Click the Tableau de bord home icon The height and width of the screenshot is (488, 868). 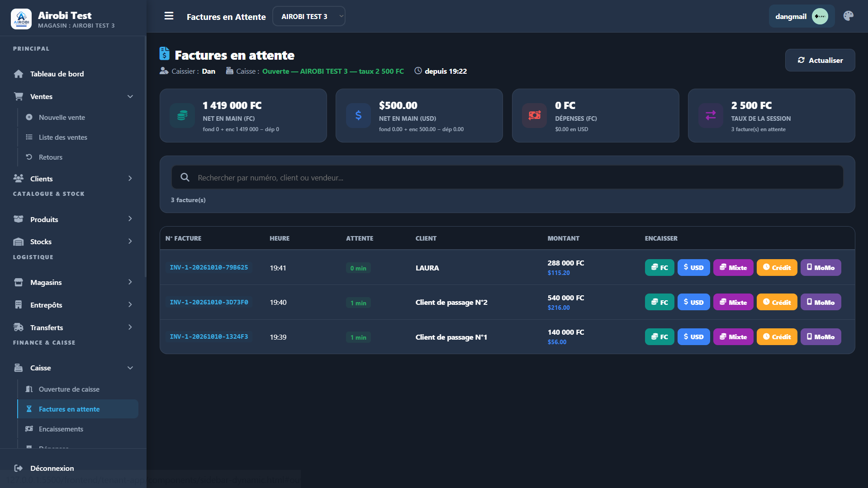point(19,74)
